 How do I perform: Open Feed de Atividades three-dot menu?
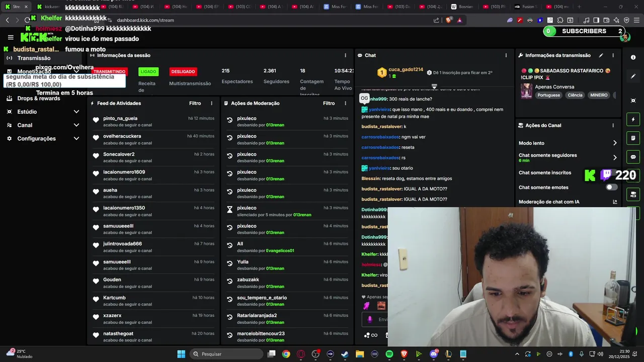211,103
